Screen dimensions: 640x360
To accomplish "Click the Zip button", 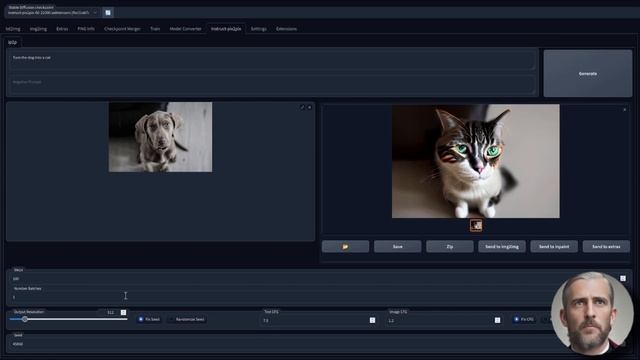I will point(450,247).
